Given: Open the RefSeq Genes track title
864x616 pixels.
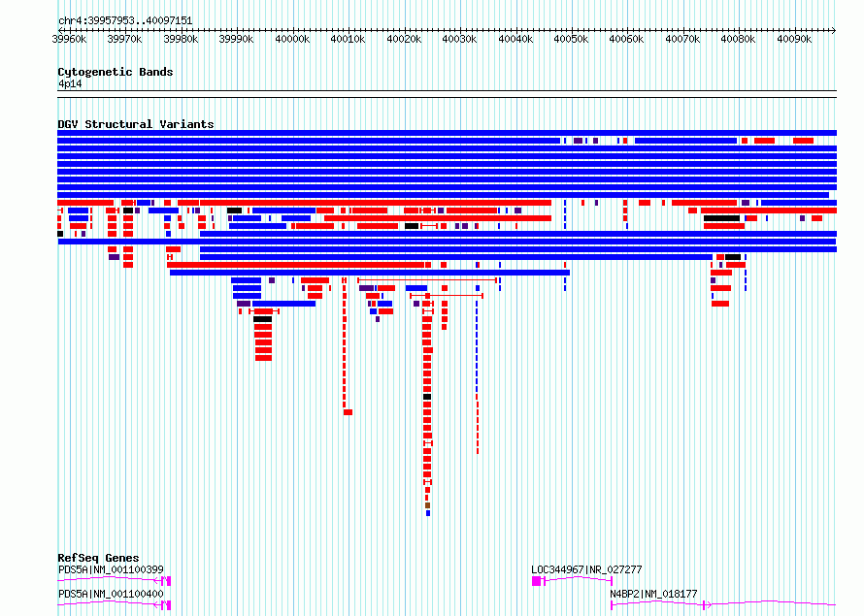Looking at the screenshot, I should (x=98, y=558).
